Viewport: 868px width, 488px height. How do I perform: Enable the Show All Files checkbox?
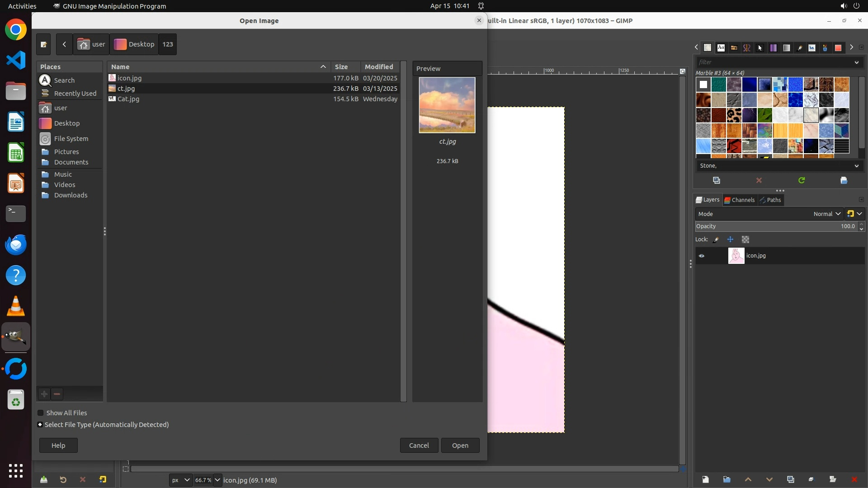coord(41,413)
